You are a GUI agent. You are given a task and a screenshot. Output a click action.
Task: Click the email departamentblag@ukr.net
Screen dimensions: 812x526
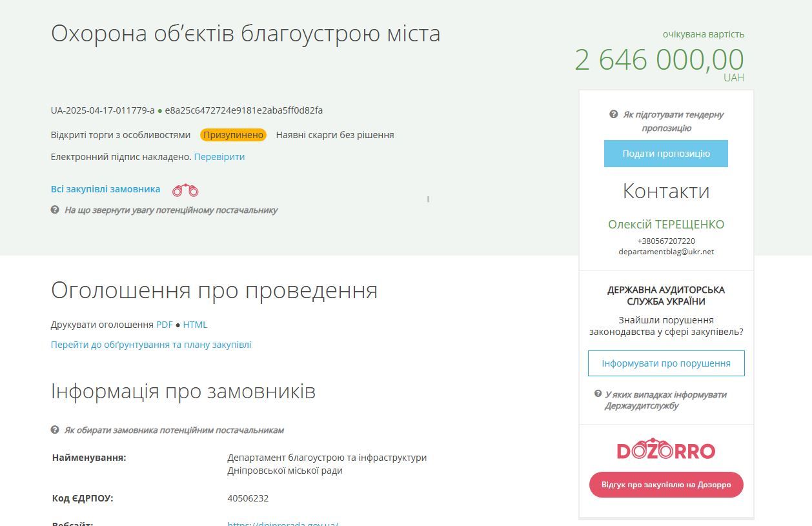(x=665, y=252)
